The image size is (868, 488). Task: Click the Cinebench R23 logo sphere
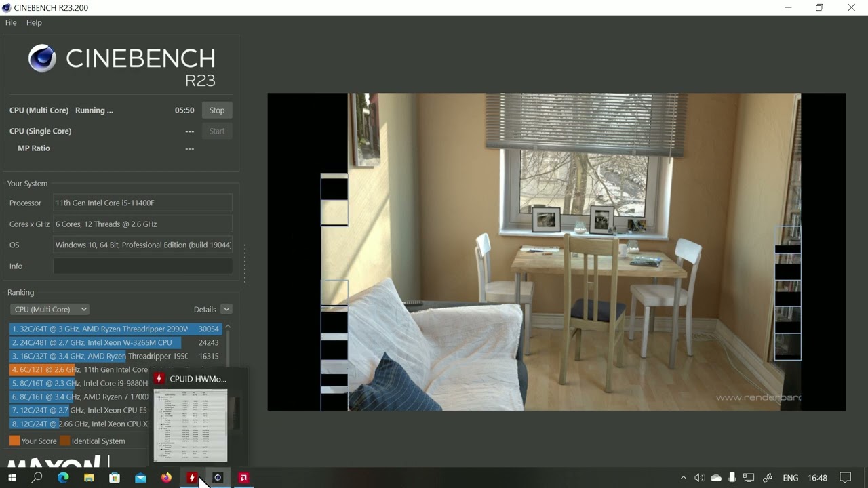pyautogui.click(x=42, y=59)
